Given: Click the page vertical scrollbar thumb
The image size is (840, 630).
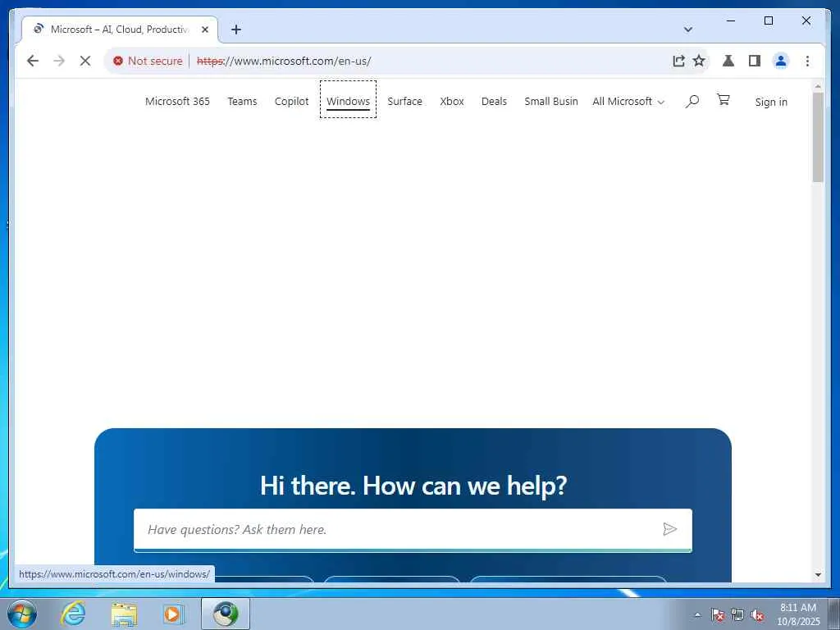Looking at the screenshot, I should point(818,137).
